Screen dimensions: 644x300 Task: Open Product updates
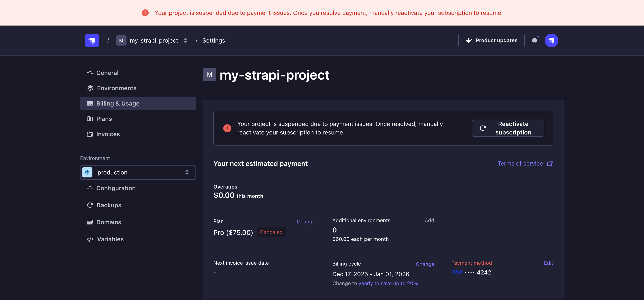pyautogui.click(x=491, y=40)
